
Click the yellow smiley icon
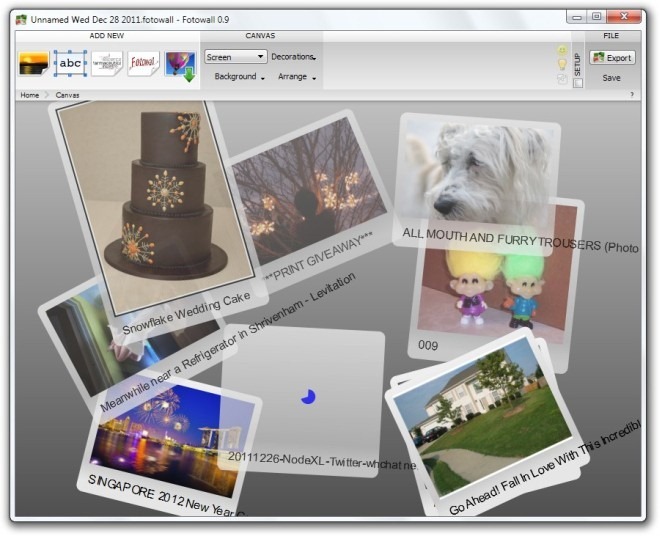562,51
